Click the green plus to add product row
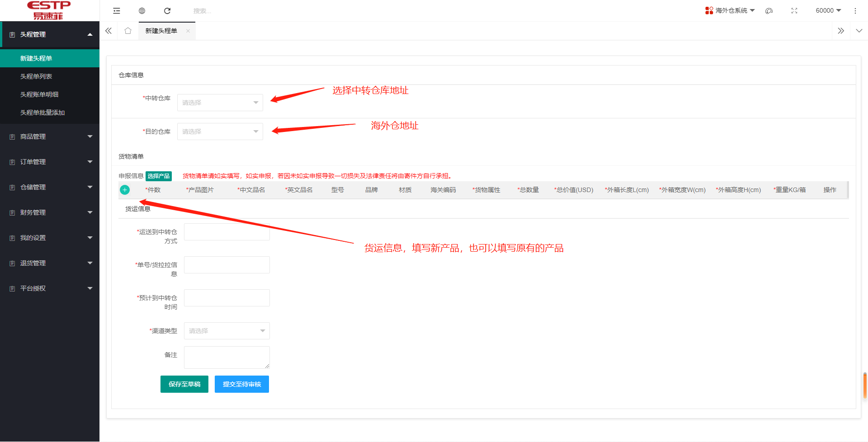Screen dimensions: 868x442 tap(125, 190)
